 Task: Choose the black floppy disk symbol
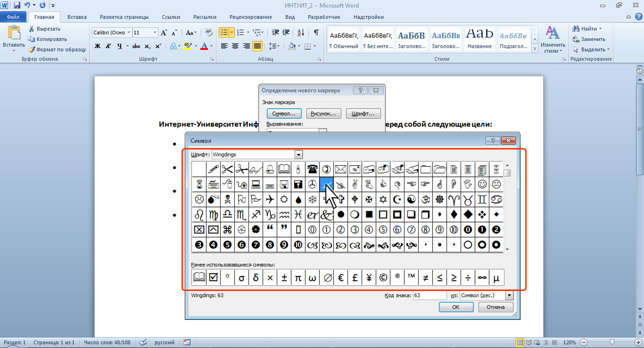[298, 184]
